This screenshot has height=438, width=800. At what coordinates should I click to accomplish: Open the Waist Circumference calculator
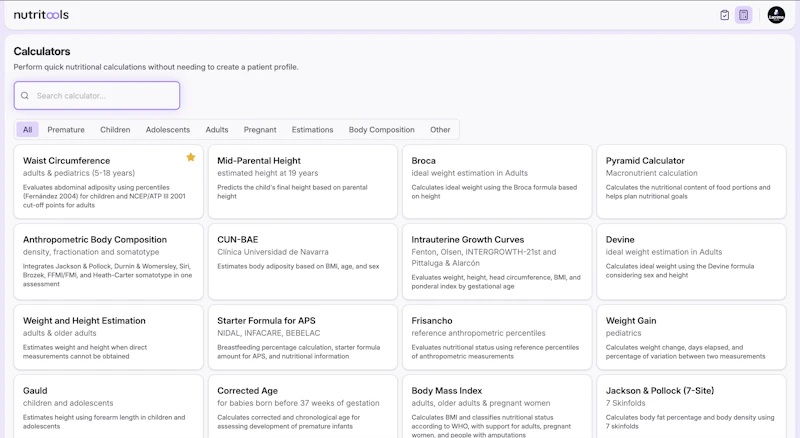(x=108, y=182)
